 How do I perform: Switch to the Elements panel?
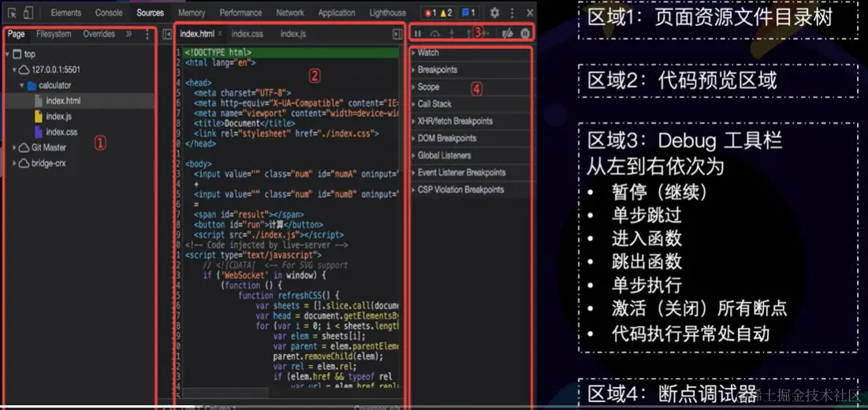pyautogui.click(x=66, y=13)
